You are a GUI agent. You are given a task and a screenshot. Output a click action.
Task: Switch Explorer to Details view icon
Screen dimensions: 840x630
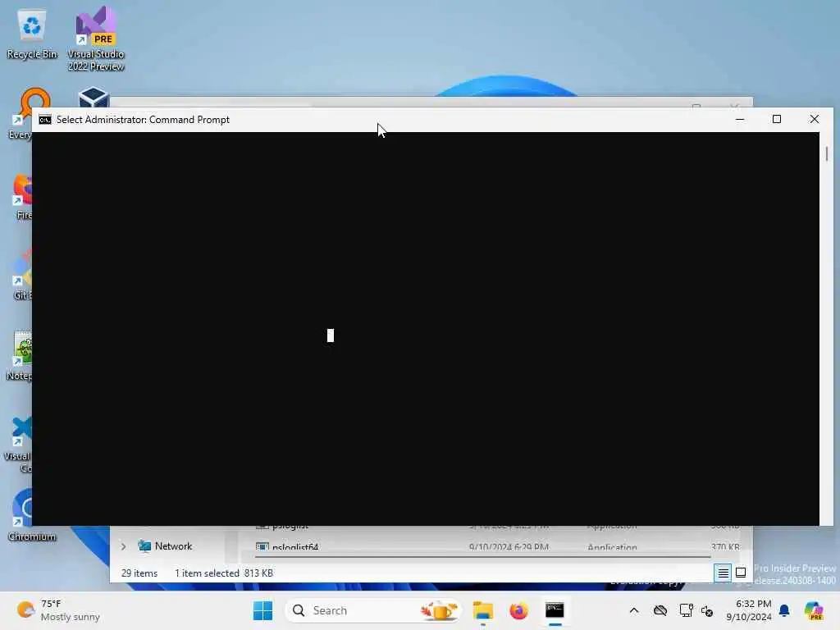pyautogui.click(x=723, y=573)
